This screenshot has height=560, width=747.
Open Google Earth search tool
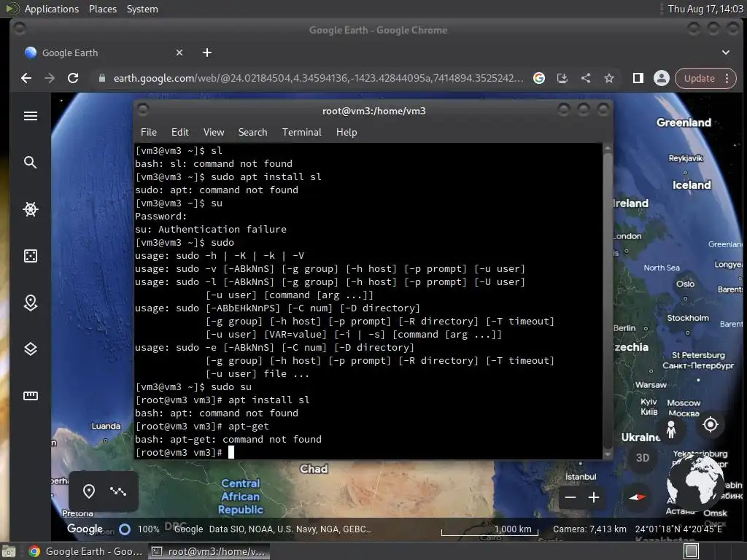point(31,163)
